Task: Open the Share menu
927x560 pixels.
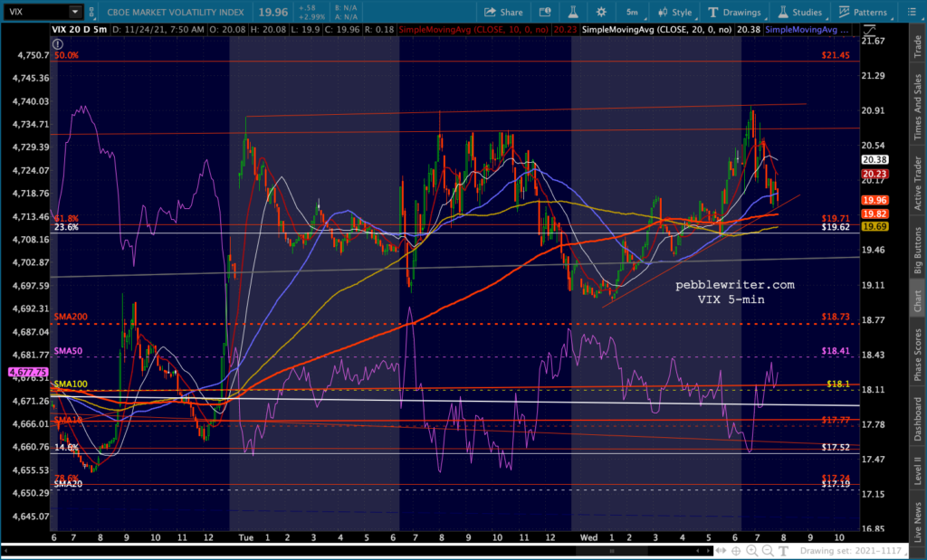Action: [503, 12]
